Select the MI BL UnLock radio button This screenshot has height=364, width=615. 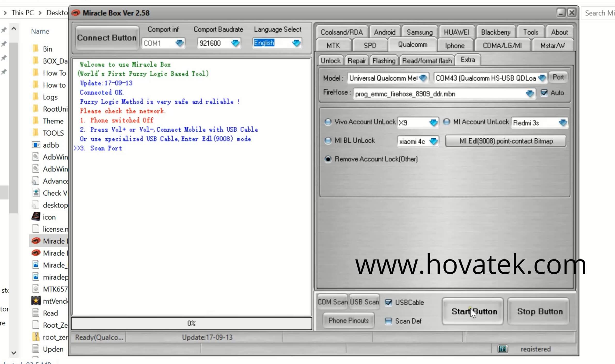(x=328, y=140)
